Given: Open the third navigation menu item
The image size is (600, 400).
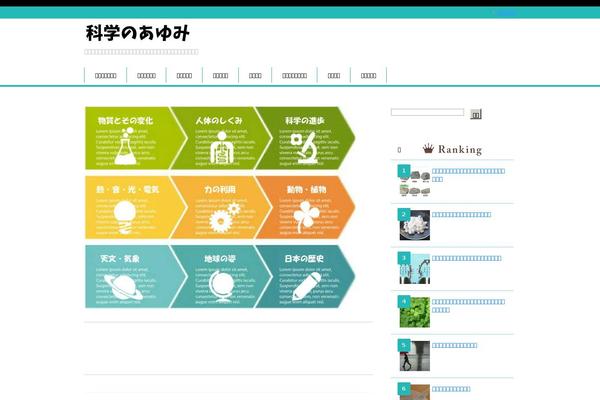Looking at the screenshot, I should coord(184,75).
